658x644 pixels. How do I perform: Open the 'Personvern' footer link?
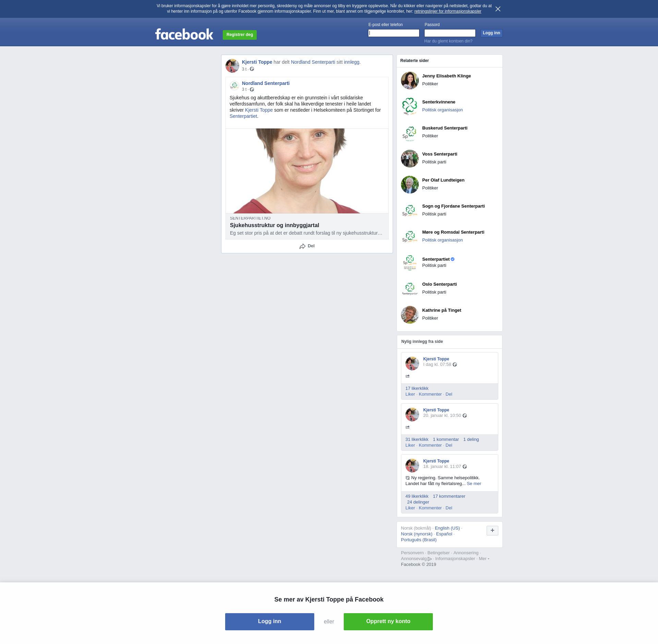pyautogui.click(x=412, y=553)
